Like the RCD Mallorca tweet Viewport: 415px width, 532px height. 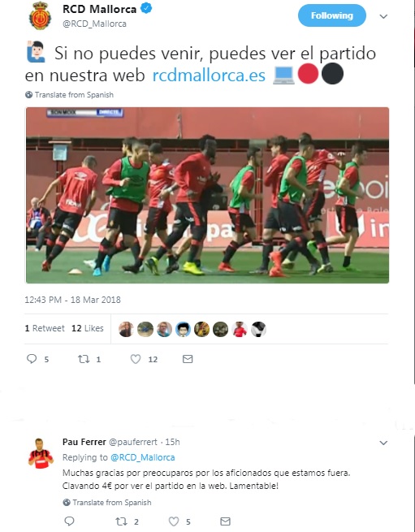[136, 359]
